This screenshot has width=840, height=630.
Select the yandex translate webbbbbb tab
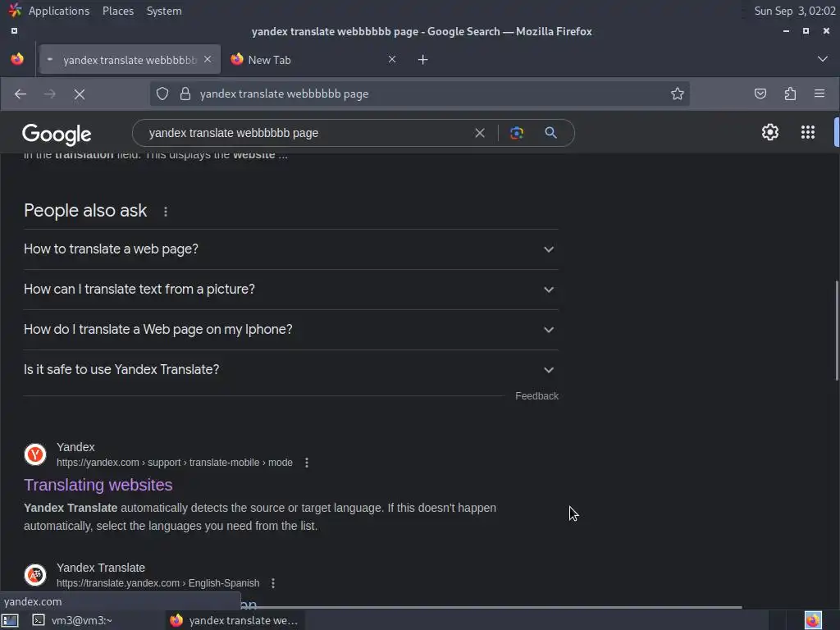130,59
